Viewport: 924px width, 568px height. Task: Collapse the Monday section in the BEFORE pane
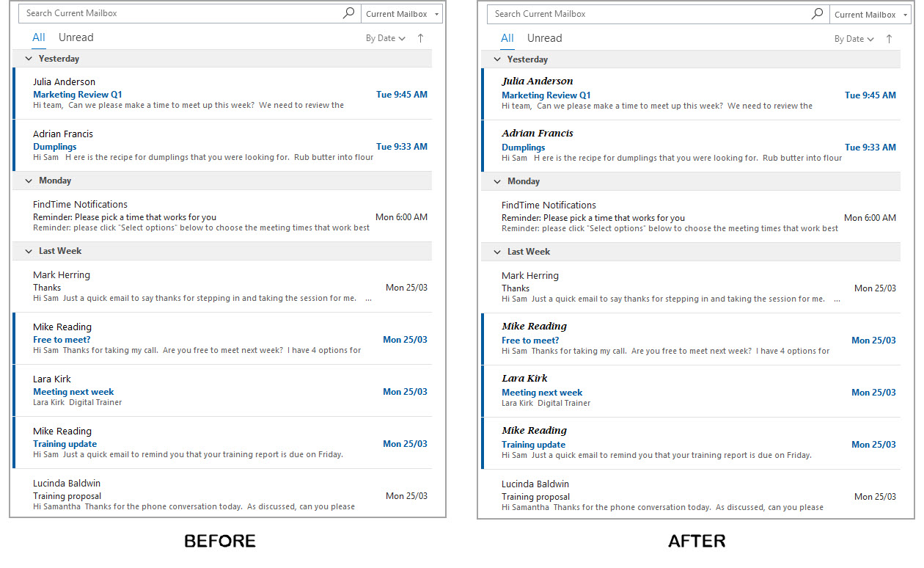[x=27, y=180]
